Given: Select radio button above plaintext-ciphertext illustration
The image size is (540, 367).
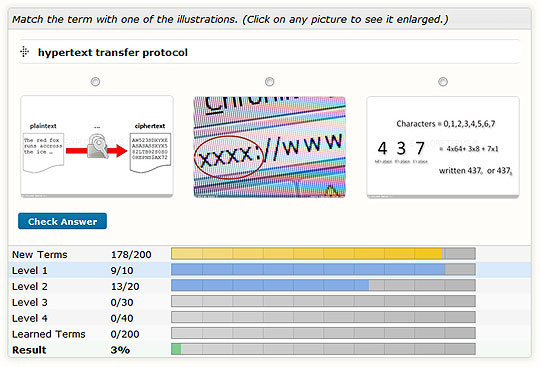Looking at the screenshot, I should pyautogui.click(x=95, y=82).
